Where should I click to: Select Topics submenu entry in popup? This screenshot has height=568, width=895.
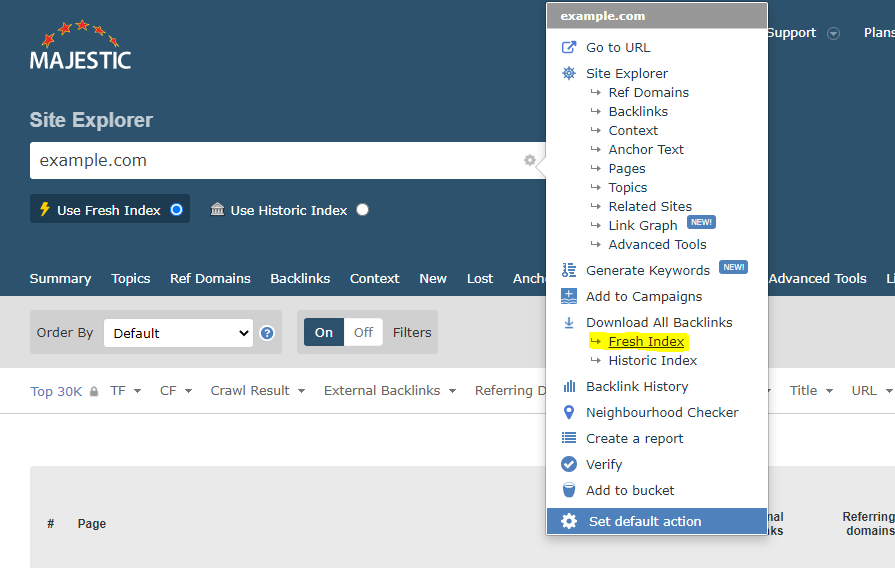628,188
